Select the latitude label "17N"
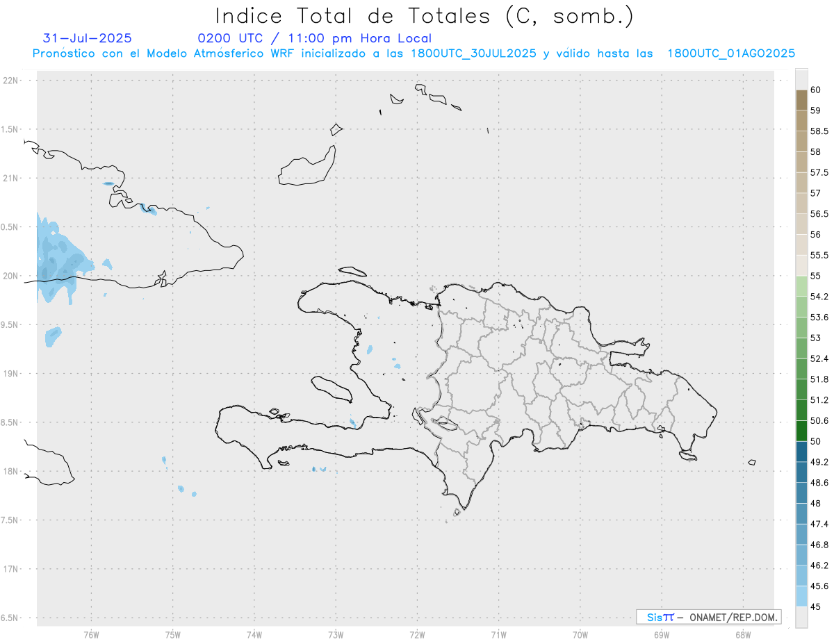834x644 pixels. click(12, 569)
